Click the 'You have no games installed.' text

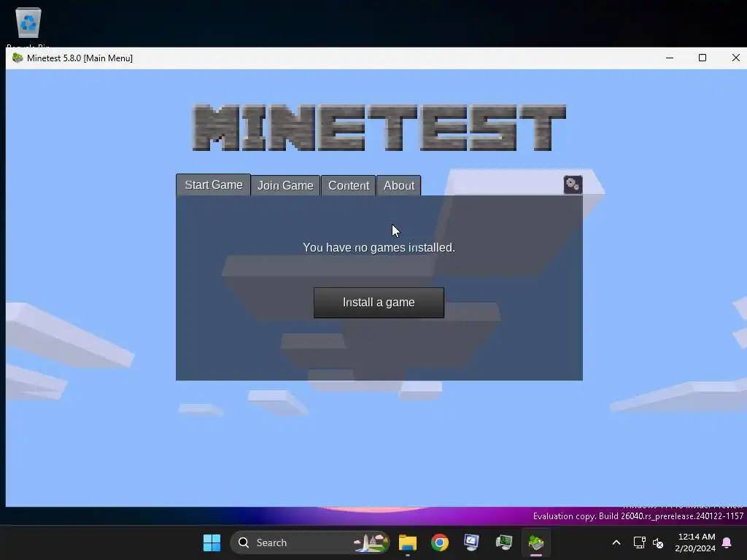click(379, 248)
